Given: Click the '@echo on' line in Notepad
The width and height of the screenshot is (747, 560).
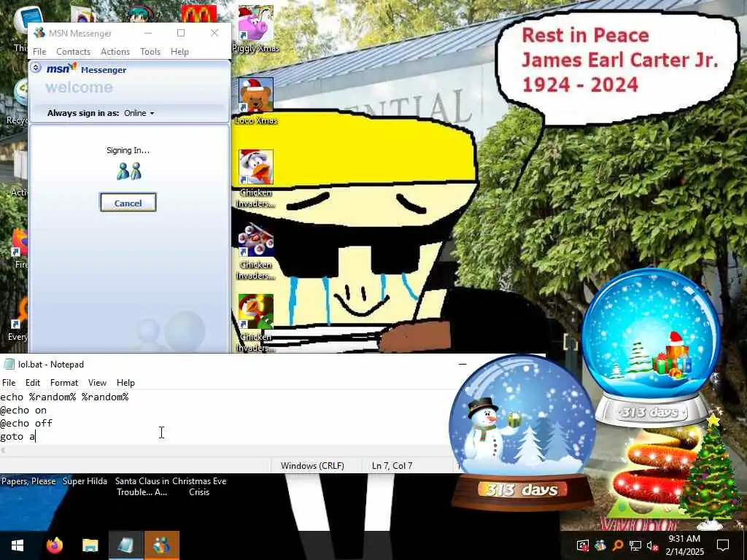Looking at the screenshot, I should 23,410.
